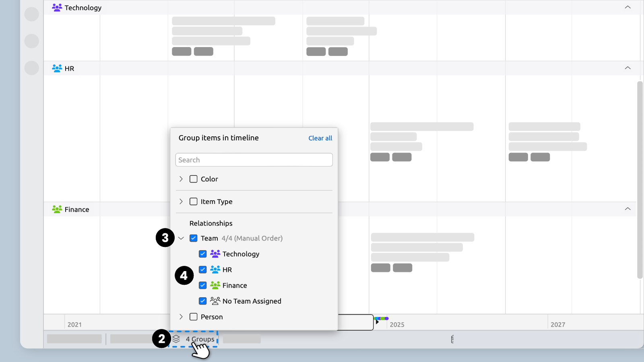
Task: Expand the Person group options
Action: pos(181,317)
